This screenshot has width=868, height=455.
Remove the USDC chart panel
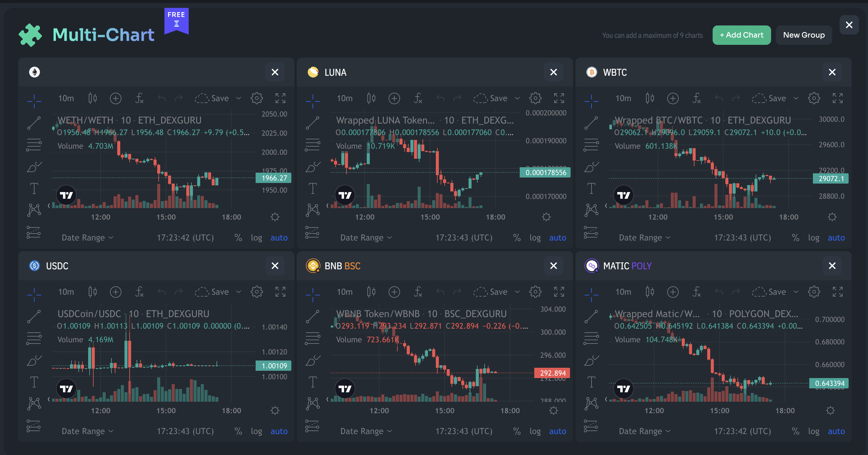tap(275, 266)
